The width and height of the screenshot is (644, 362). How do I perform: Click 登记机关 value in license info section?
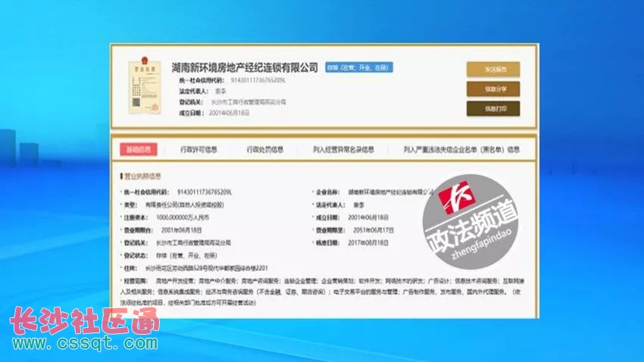(x=193, y=243)
